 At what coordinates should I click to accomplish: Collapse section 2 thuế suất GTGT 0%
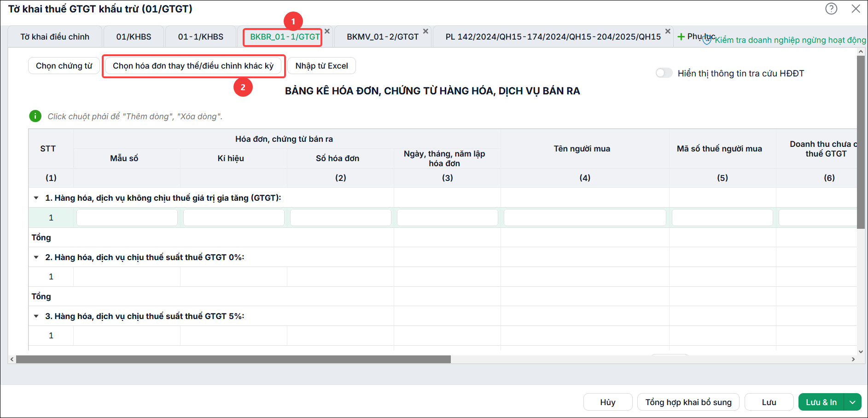click(36, 257)
